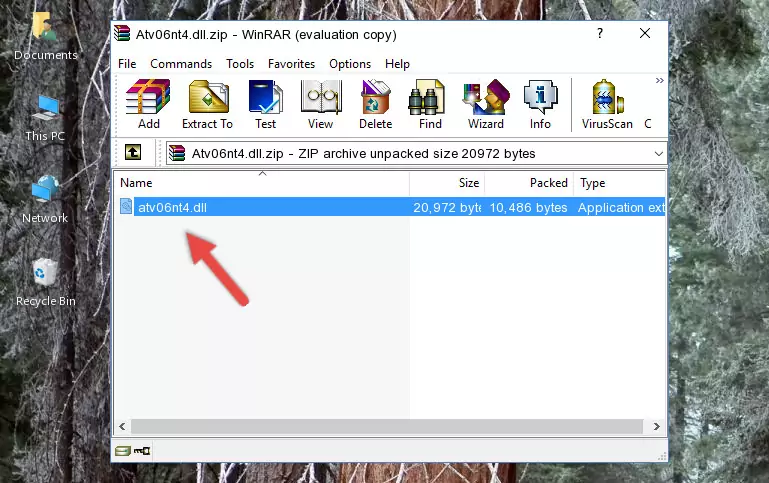Viewport: 769px width, 483px height.
Task: Open the address bar path dropdown
Action: tap(659, 153)
